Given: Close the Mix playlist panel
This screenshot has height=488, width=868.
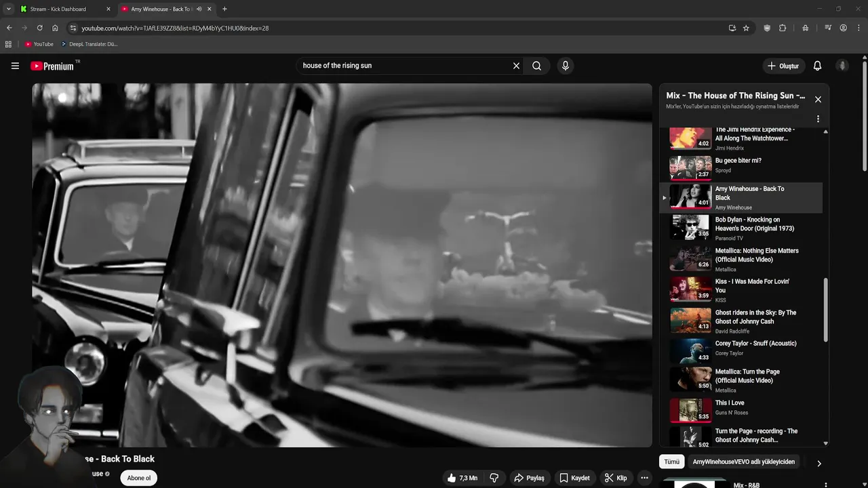Looking at the screenshot, I should [x=818, y=100].
